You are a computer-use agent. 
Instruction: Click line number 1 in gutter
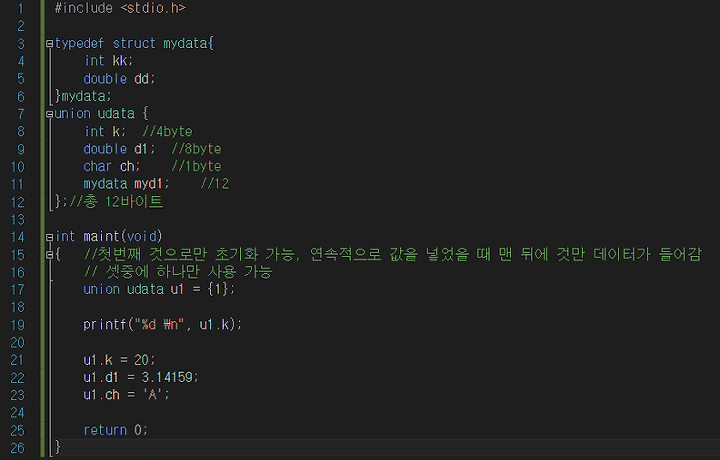click(x=20, y=8)
